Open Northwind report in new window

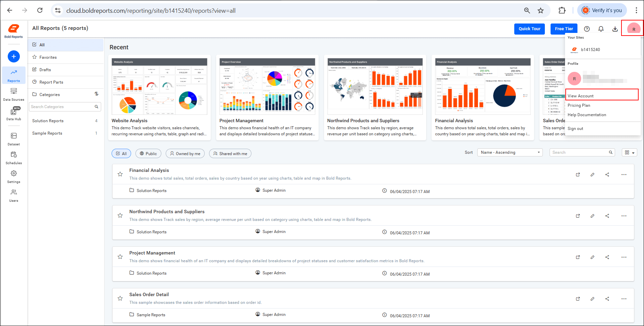point(578,216)
